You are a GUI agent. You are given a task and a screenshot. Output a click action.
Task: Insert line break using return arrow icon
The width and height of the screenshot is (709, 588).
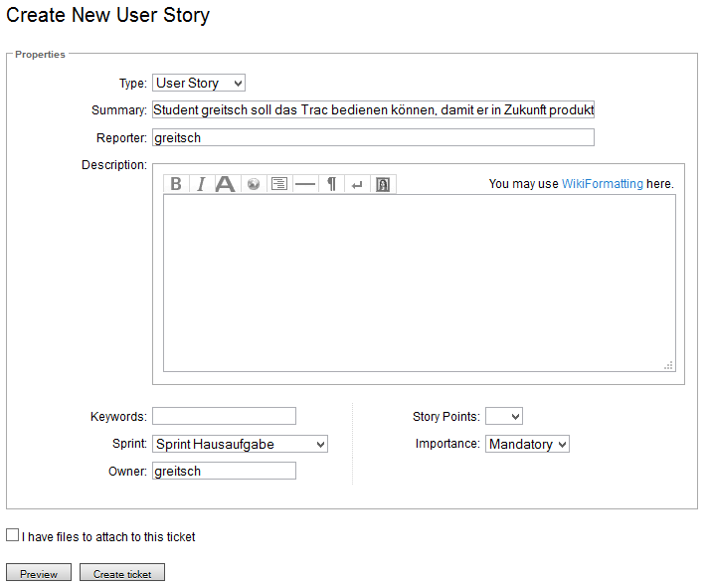[x=357, y=184]
